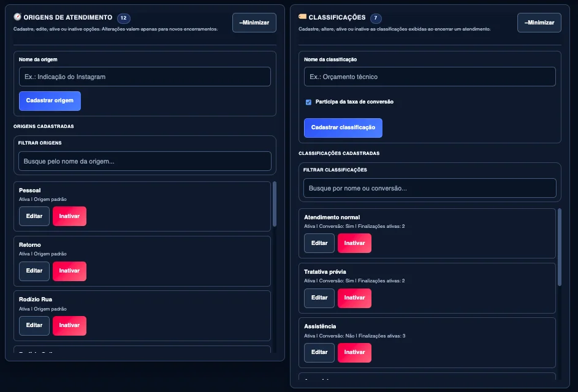Edit the Retorno origin

pyautogui.click(x=34, y=271)
